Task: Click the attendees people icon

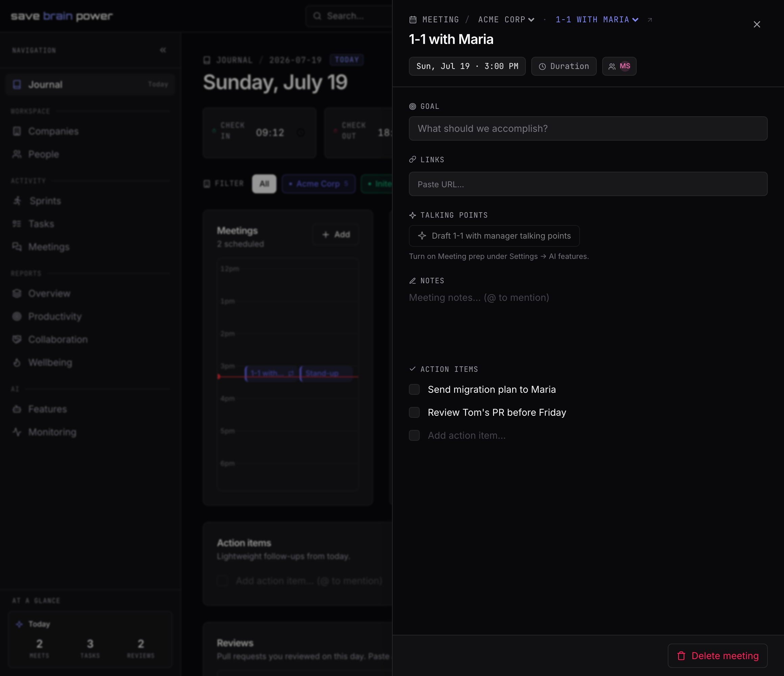Action: pyautogui.click(x=611, y=67)
